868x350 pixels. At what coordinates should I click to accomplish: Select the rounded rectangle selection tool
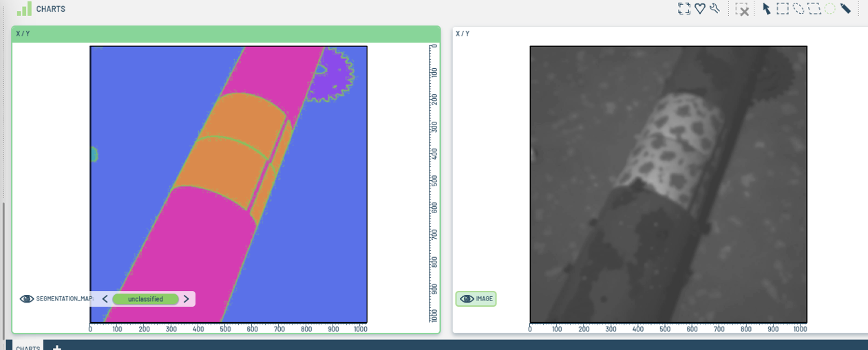pyautogui.click(x=814, y=8)
